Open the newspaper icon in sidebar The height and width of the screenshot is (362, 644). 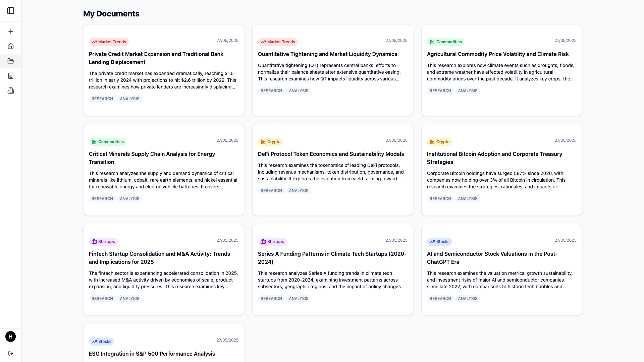pyautogui.click(x=11, y=90)
